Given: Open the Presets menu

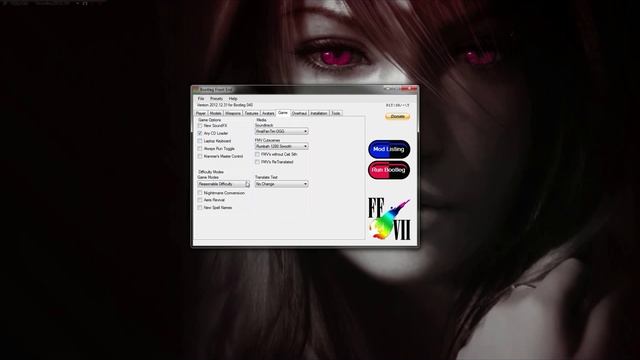Looking at the screenshot, I should 216,99.
